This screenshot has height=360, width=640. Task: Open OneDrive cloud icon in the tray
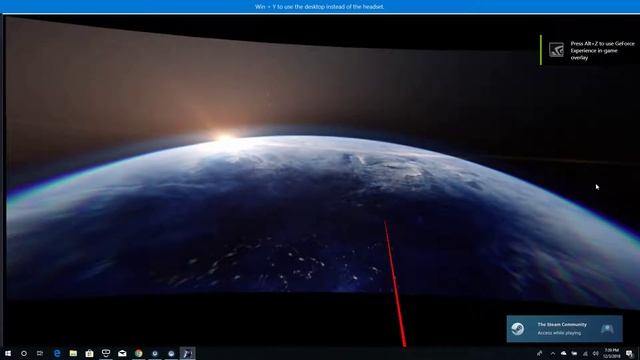click(x=564, y=353)
